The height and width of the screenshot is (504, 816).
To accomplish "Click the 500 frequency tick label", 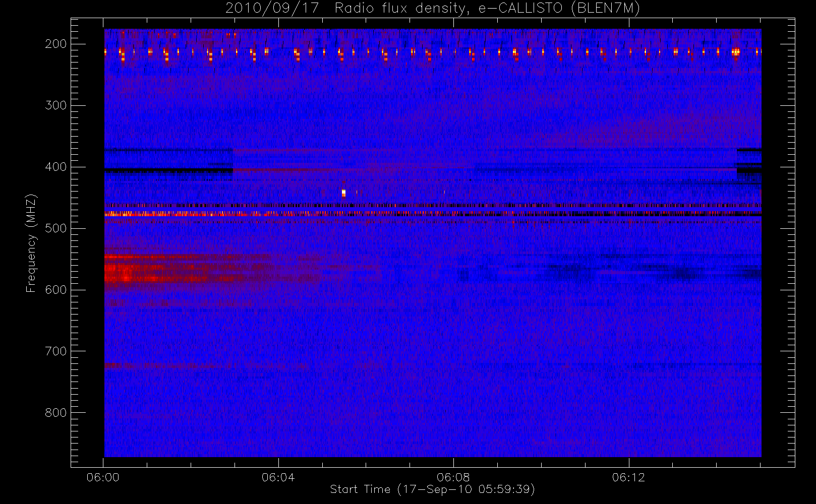I will [56, 228].
